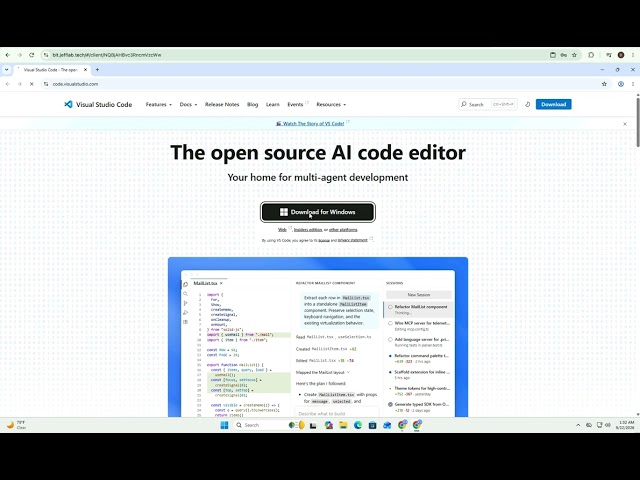This screenshot has width=640, height=480.
Task: Close the Visual Studio Code tab
Action: pos(85,70)
